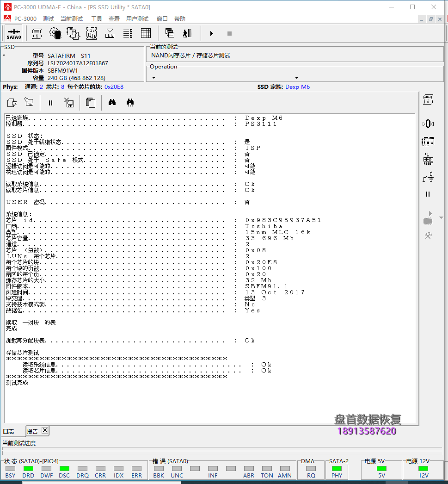The width and height of the screenshot is (448, 484).
Task: Start the test with play button
Action: (211, 33)
